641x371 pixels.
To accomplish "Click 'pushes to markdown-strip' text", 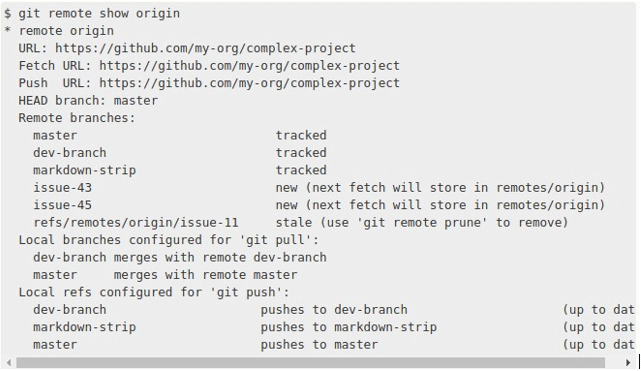I will point(349,327).
